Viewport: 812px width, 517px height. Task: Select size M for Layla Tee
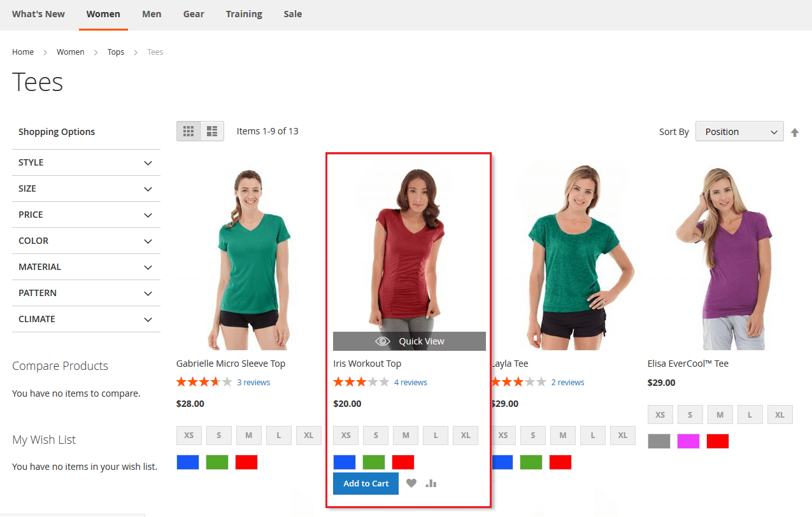point(563,436)
